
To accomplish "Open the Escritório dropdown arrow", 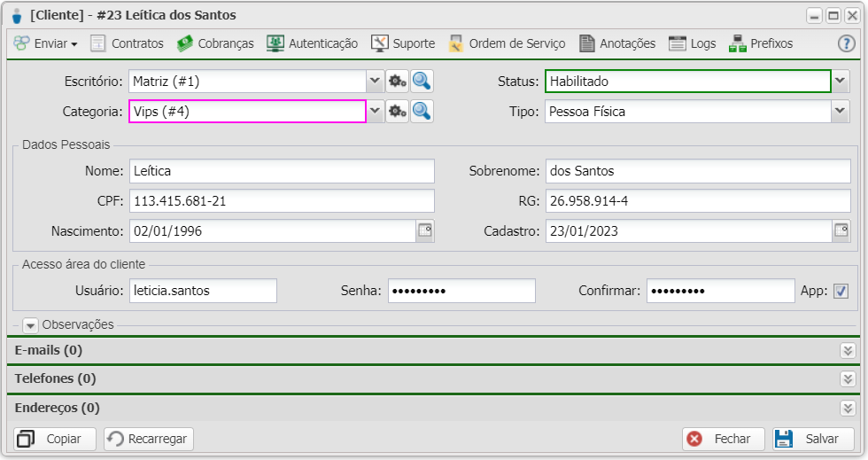I will click(x=375, y=82).
